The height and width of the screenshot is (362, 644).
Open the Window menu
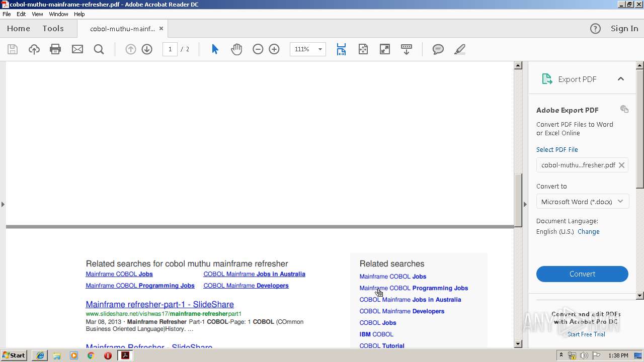(58, 14)
